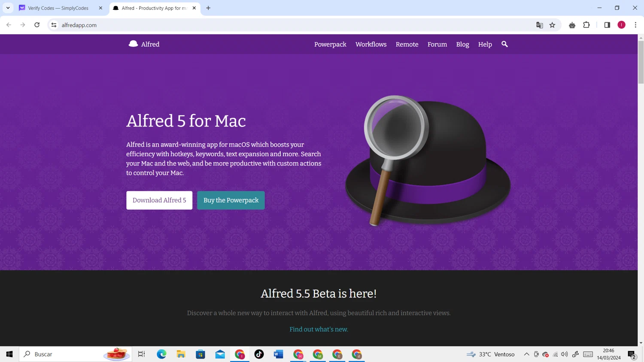Click the browser forward arrow
The image size is (644, 362).
(23, 25)
